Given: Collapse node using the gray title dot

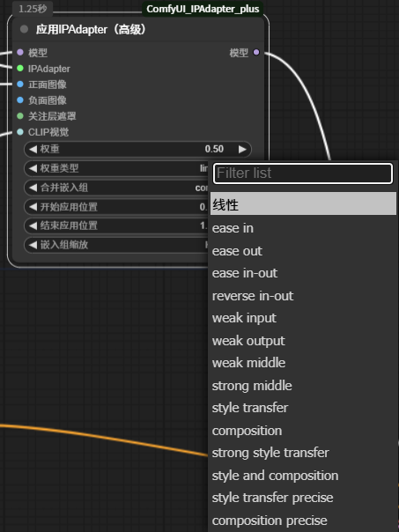Looking at the screenshot, I should (24, 29).
